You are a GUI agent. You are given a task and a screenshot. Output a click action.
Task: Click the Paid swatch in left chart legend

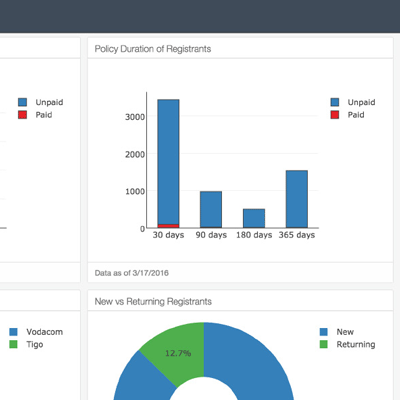[x=22, y=115]
